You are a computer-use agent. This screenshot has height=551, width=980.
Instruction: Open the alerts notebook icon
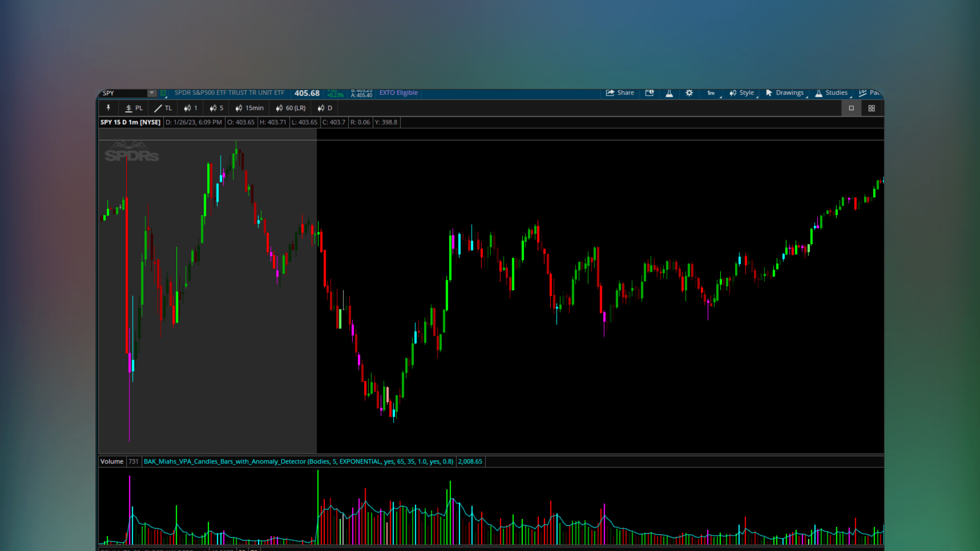650,93
